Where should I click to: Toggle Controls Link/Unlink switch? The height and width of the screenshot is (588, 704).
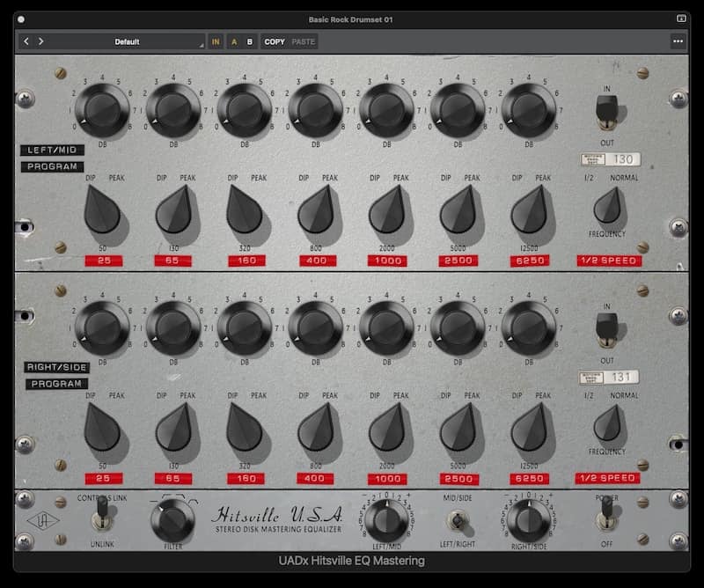tap(102, 514)
